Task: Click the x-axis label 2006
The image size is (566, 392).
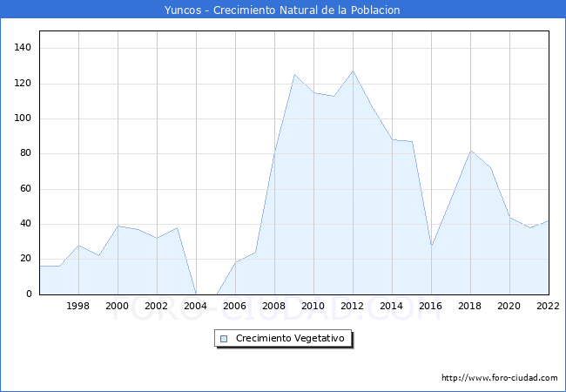Action: 234,306
